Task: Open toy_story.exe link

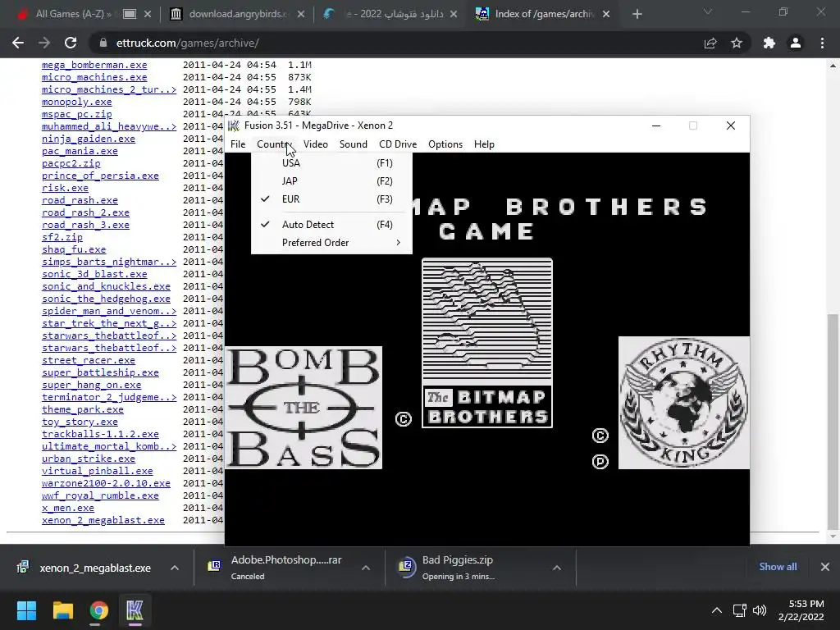Action: click(x=80, y=422)
